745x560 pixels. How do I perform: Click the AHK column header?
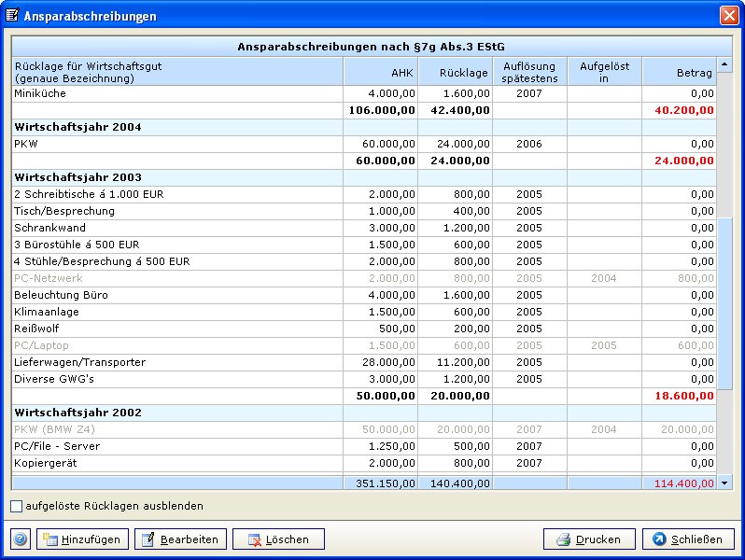380,72
